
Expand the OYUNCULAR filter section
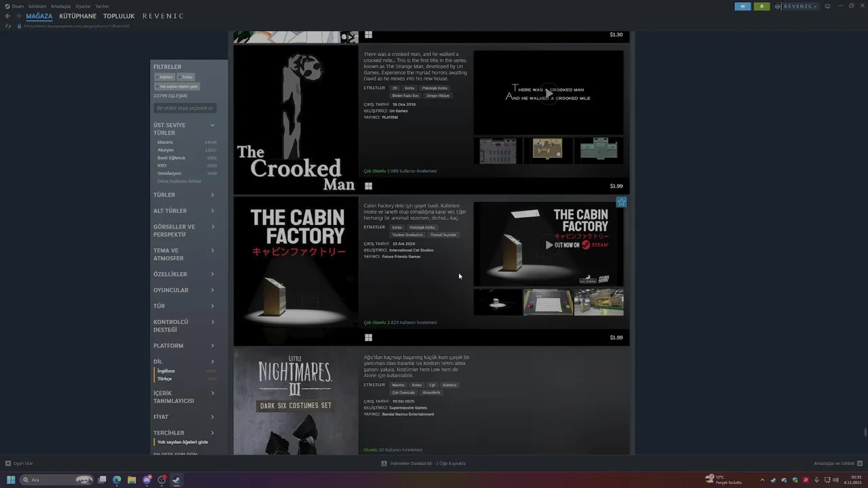tap(184, 290)
